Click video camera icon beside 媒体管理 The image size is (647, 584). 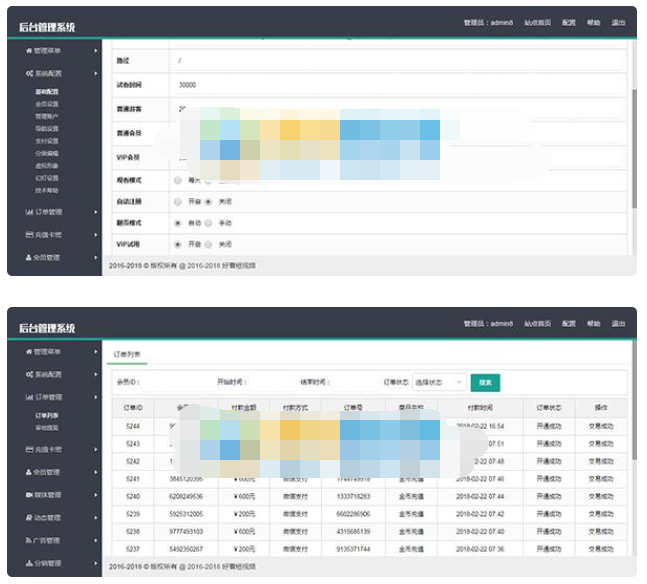pyautogui.click(x=29, y=495)
